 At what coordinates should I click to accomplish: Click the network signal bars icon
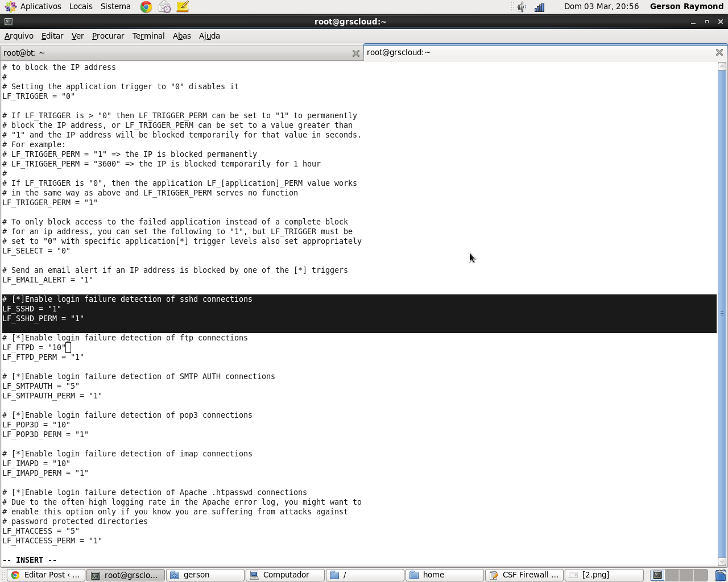539,7
